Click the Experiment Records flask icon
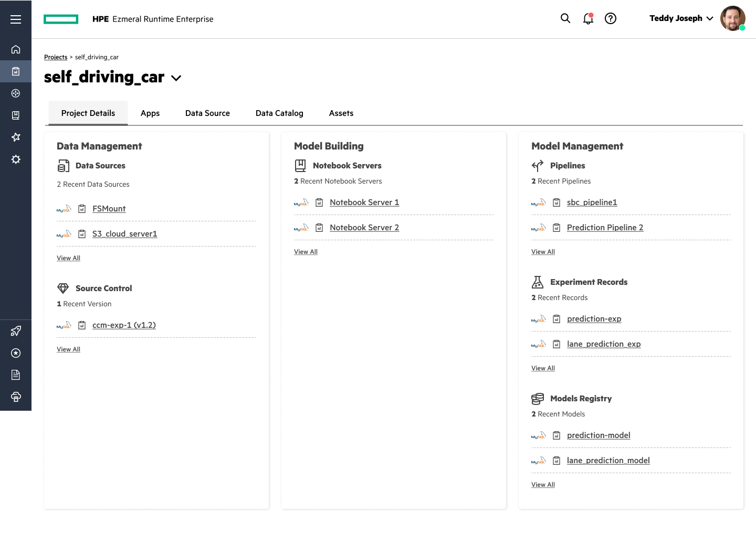The image size is (756, 534). point(538,282)
